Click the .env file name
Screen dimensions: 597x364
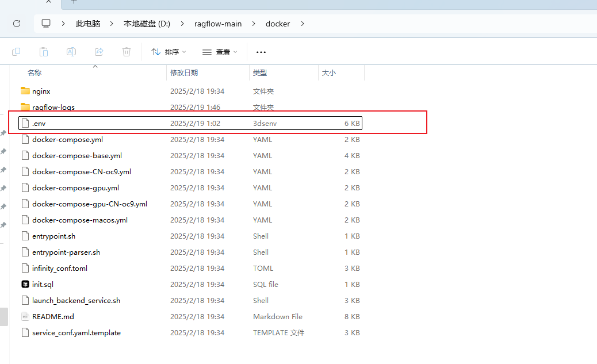click(39, 124)
